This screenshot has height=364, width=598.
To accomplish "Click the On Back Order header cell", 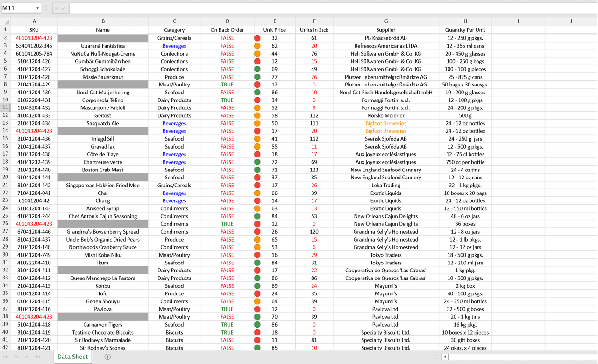I will (x=228, y=30).
